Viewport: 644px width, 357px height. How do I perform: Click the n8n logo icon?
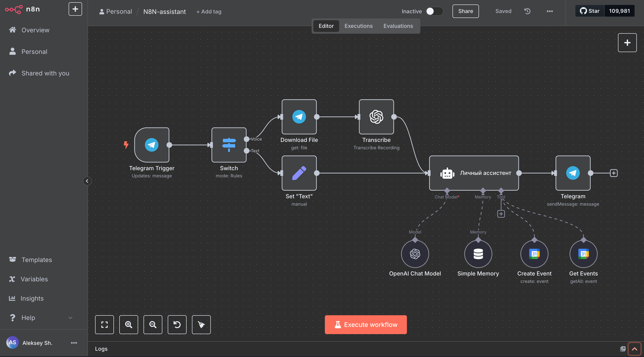[14, 9]
